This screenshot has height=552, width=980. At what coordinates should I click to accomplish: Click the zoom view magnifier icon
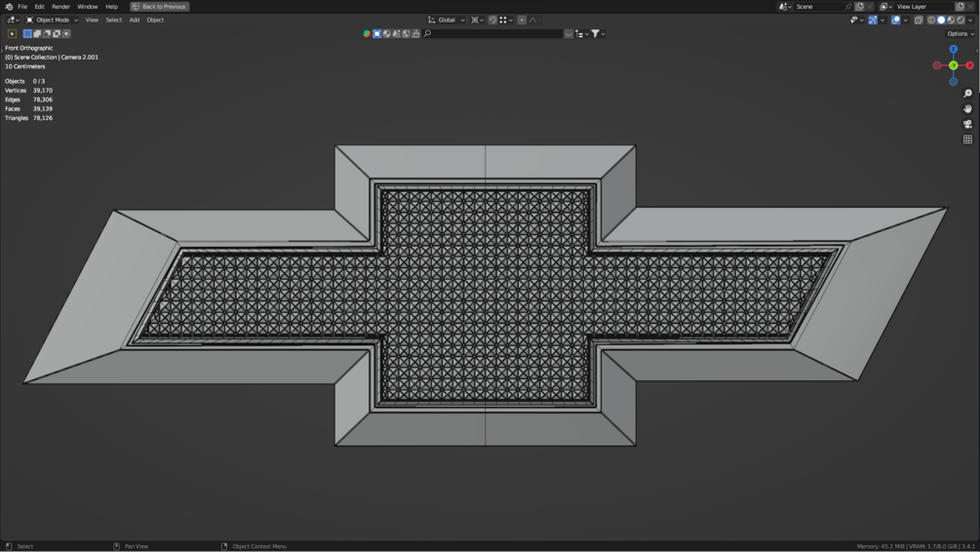click(967, 94)
